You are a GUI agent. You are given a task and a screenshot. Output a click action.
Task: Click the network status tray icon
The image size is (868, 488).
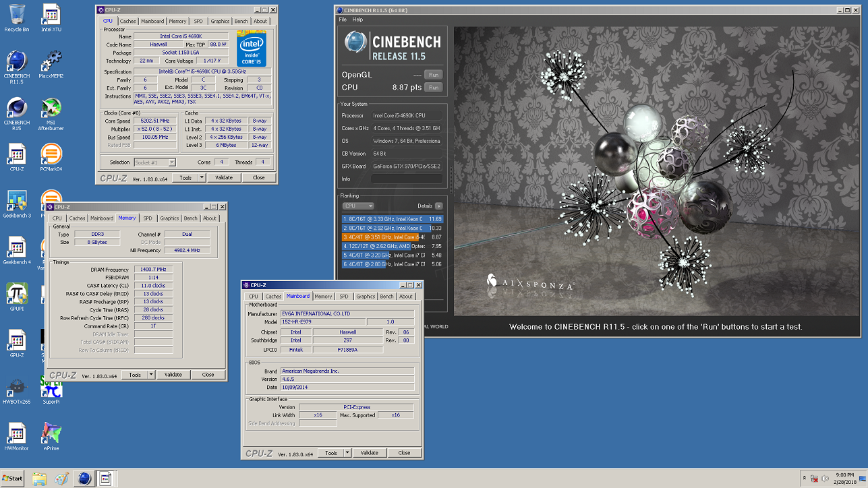[x=815, y=479]
